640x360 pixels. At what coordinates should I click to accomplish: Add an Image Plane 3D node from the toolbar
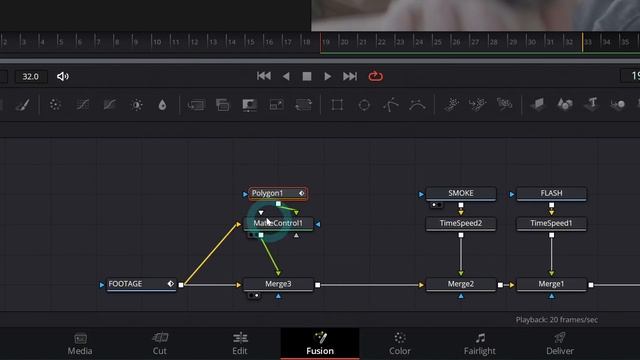pyautogui.click(x=538, y=105)
